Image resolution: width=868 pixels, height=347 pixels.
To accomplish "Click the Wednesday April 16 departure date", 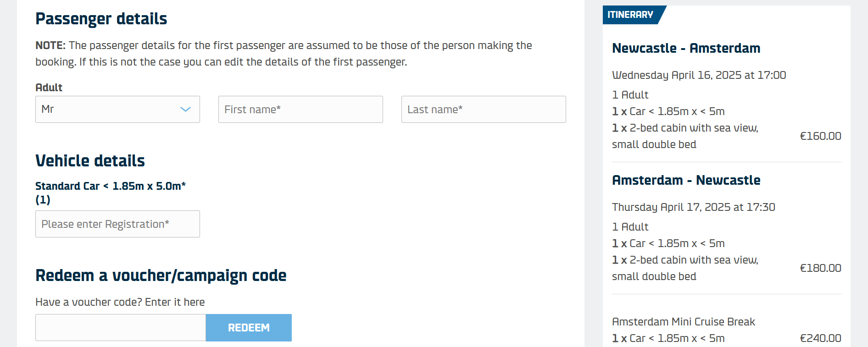I will (699, 75).
